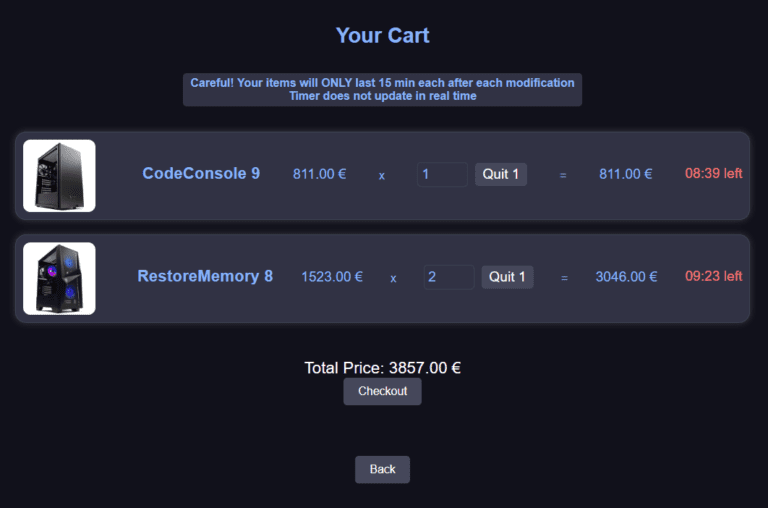Click the 1523.00 € unit price
768x508 pixels.
pos(332,277)
